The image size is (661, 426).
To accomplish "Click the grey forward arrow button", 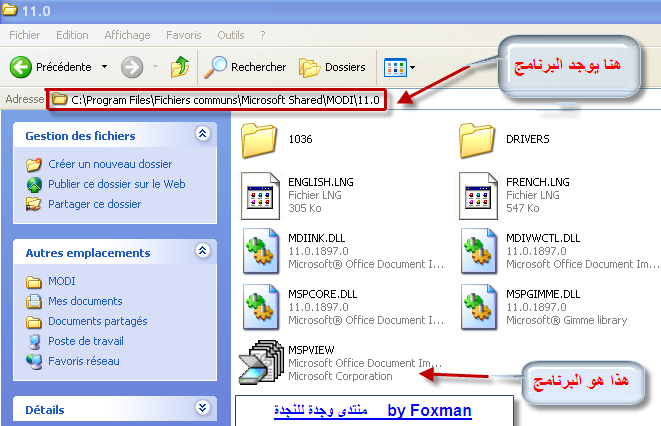I will click(x=132, y=67).
